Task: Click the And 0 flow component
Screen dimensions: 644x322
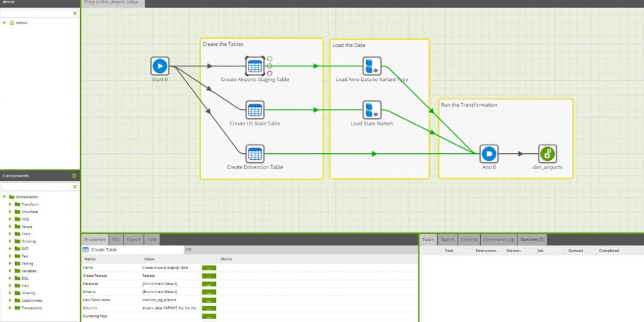Action: (x=488, y=153)
